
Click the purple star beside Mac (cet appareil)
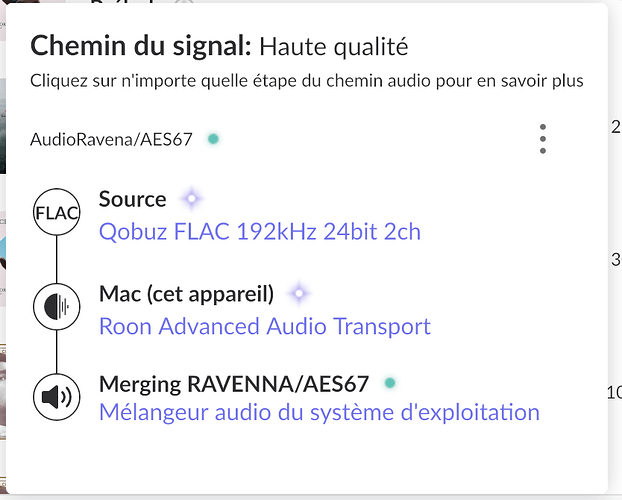tap(298, 294)
